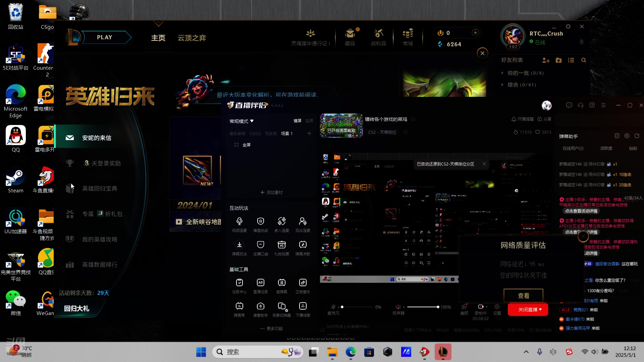
Task: Show hidden system tray icons chevron
Action: pyautogui.click(x=526, y=352)
